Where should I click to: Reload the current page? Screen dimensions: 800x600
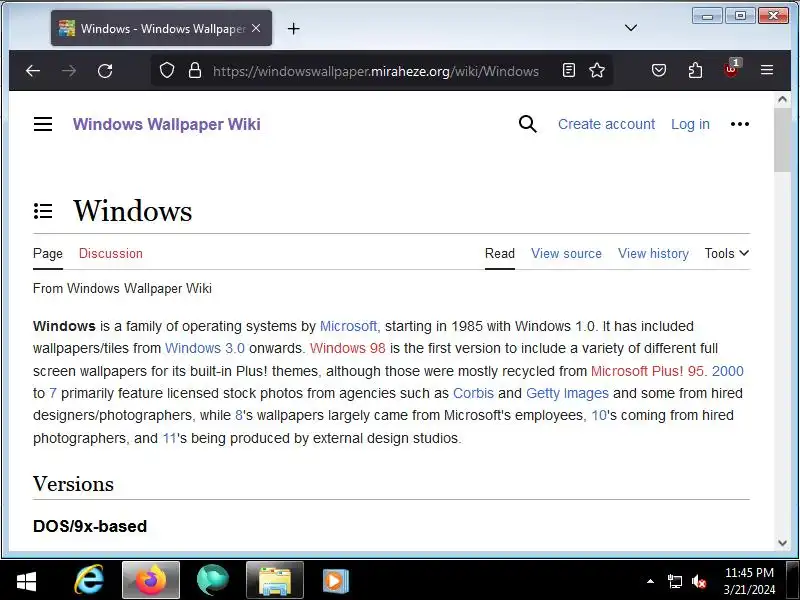pos(105,71)
